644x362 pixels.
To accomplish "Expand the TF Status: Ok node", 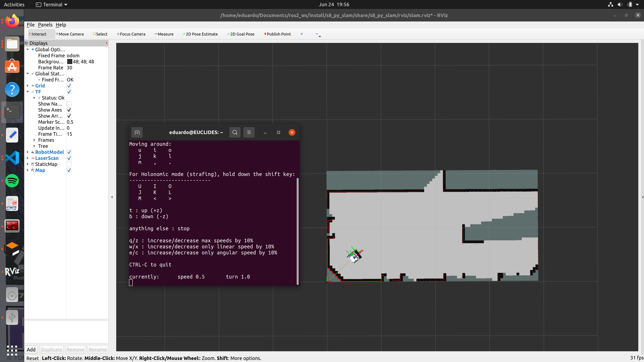I will pyautogui.click(x=34, y=98).
